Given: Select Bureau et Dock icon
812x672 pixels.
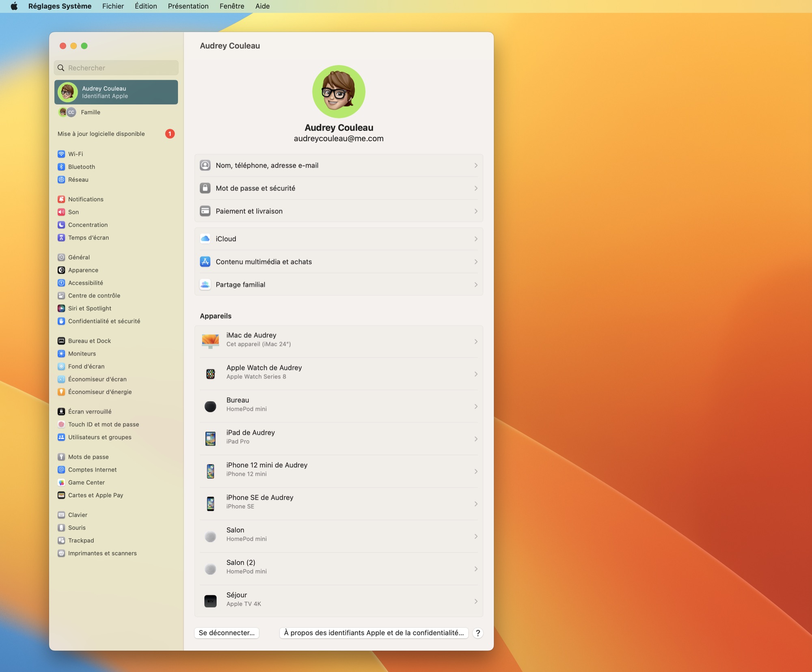Looking at the screenshot, I should coord(61,341).
